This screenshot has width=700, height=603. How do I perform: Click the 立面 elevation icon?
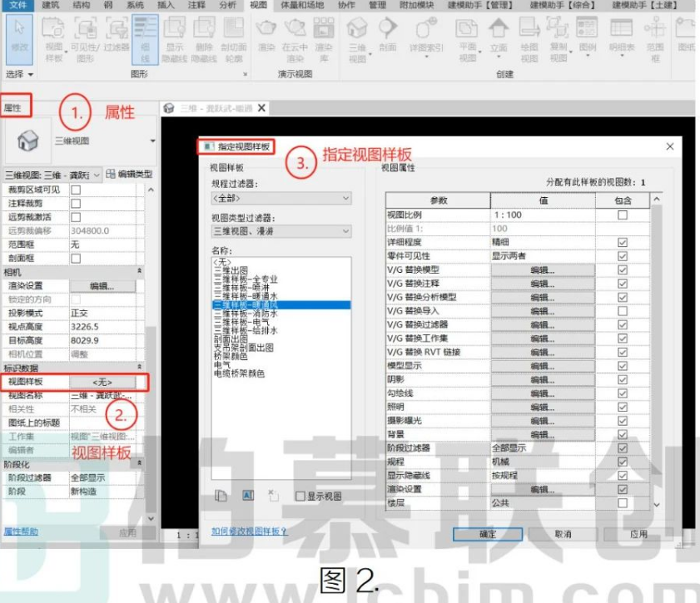(499, 37)
